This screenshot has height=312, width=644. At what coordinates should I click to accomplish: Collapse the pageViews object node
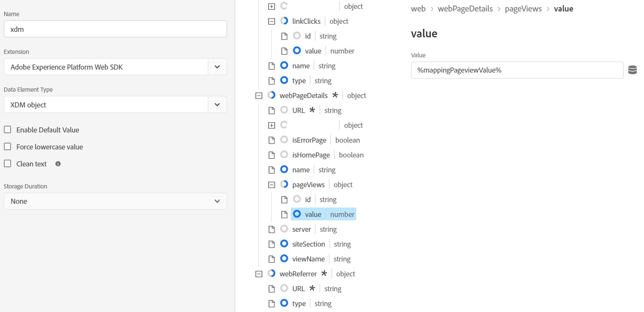coord(272,185)
